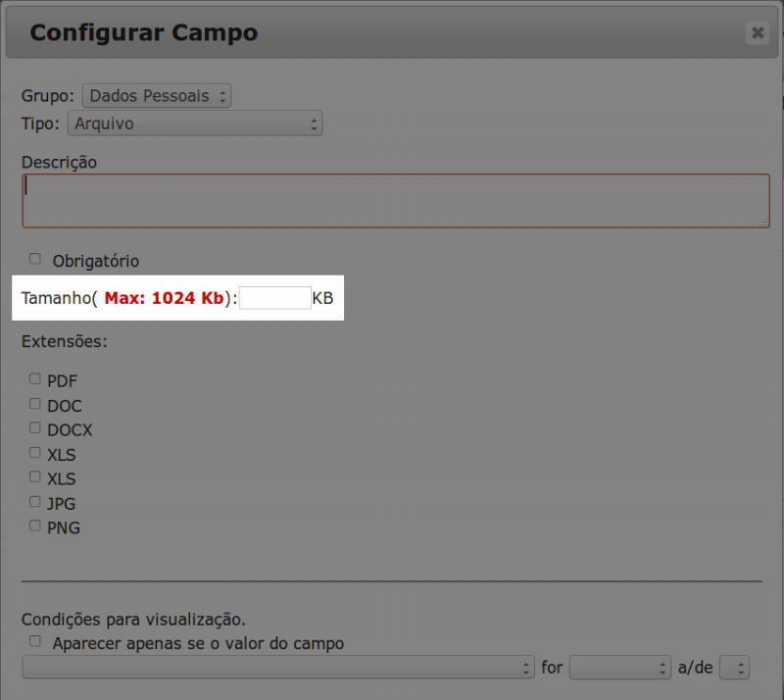Check the first XLS extension checkbox
Screen dimensions: 784x700
pyautogui.click(x=34, y=451)
